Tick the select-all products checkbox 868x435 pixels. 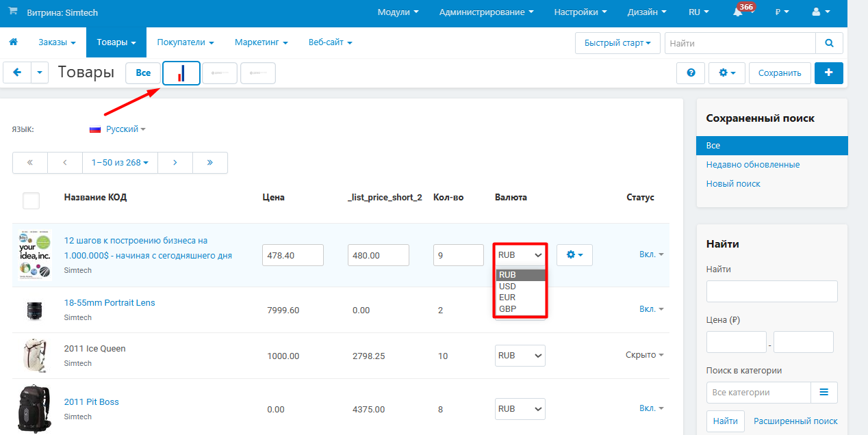31,200
